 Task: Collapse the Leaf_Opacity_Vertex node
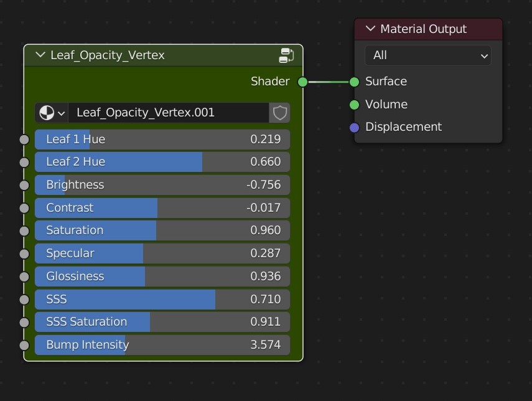41,55
